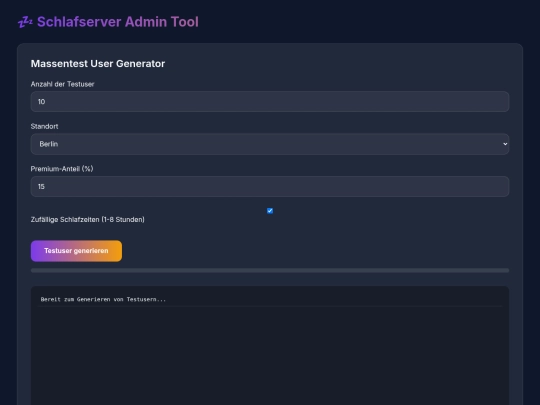The height and width of the screenshot is (405, 540).
Task: Click the progress bar below the generate button
Action: tap(270, 270)
